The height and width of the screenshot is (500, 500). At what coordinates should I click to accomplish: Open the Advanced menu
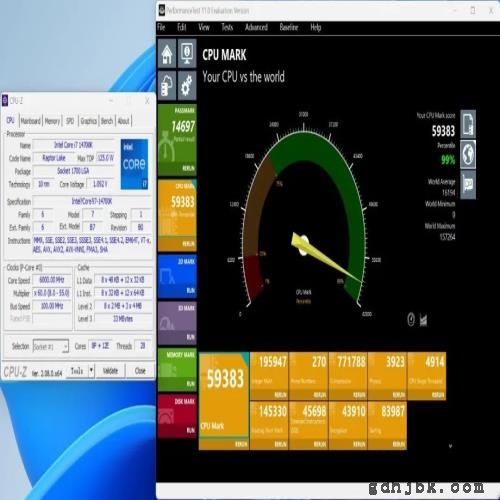coord(256,27)
